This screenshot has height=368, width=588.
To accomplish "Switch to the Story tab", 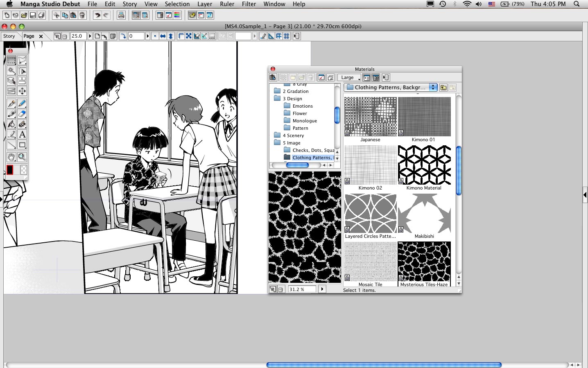I will 9,36.
